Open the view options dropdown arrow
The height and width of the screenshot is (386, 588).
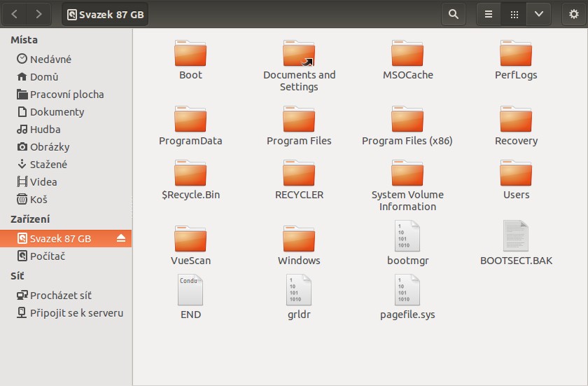click(538, 14)
